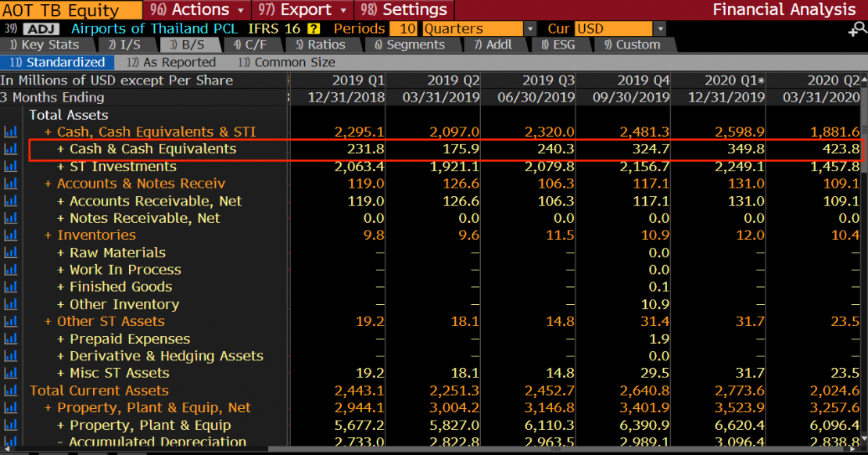The height and width of the screenshot is (455, 868).
Task: Open chart icon beside Inventories row
Action: click(11, 235)
